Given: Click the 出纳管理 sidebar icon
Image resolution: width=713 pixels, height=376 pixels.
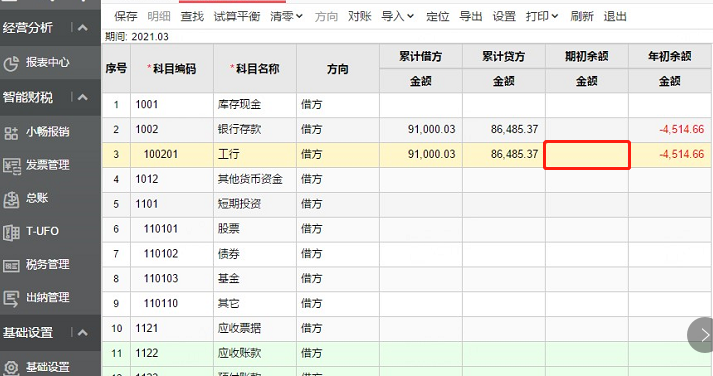Looking at the screenshot, I should [11, 299].
